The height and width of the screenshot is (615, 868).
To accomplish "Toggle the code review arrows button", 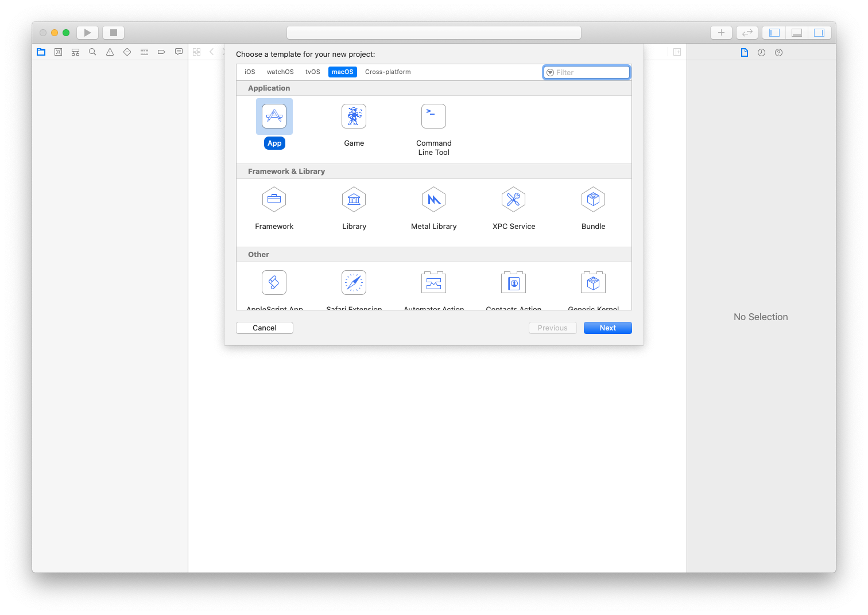I will [747, 33].
